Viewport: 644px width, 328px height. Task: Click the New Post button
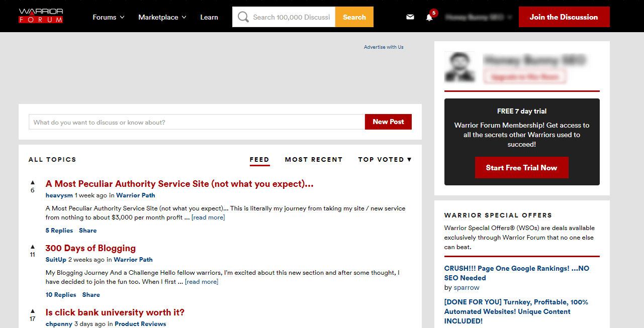[x=388, y=122]
